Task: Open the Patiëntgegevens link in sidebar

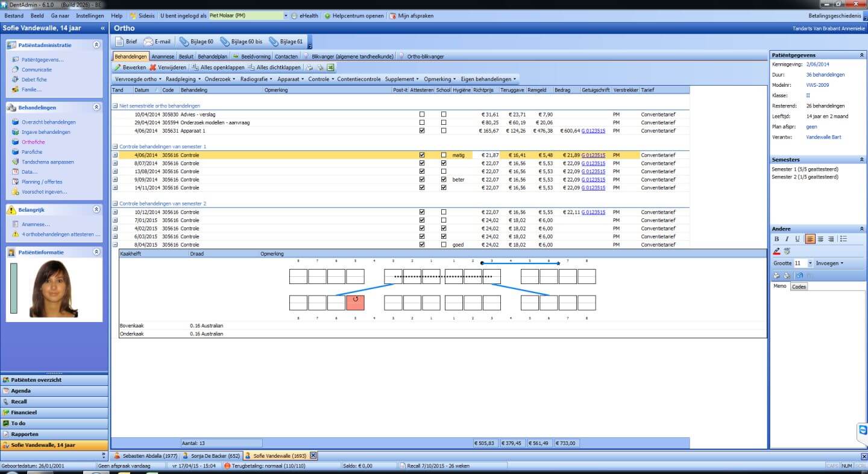Action: pos(42,60)
